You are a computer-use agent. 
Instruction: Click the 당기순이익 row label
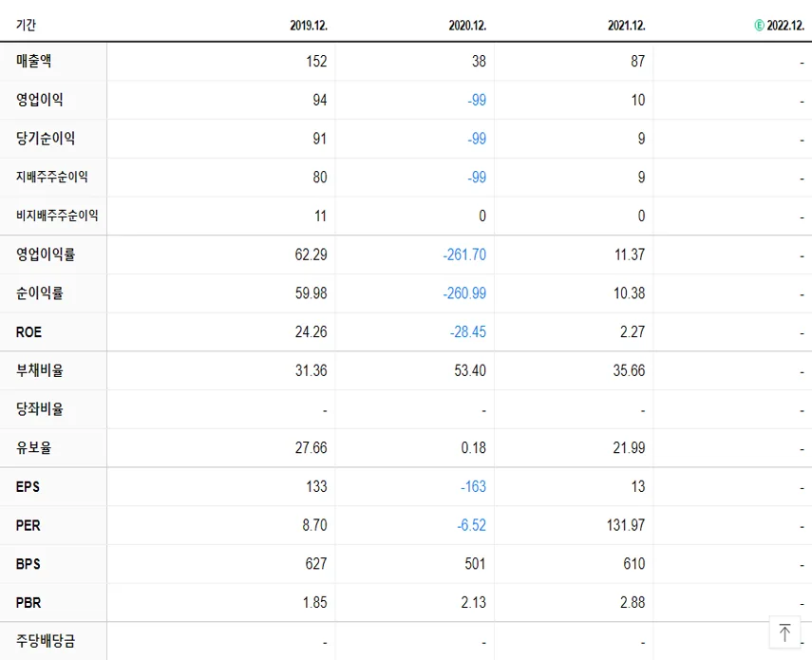(x=46, y=139)
